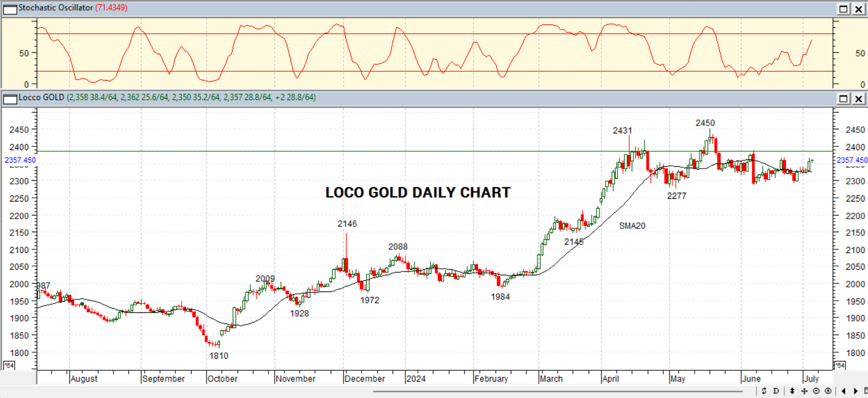Click the 2146 spike price label
The height and width of the screenshot is (398, 868).
point(347,224)
